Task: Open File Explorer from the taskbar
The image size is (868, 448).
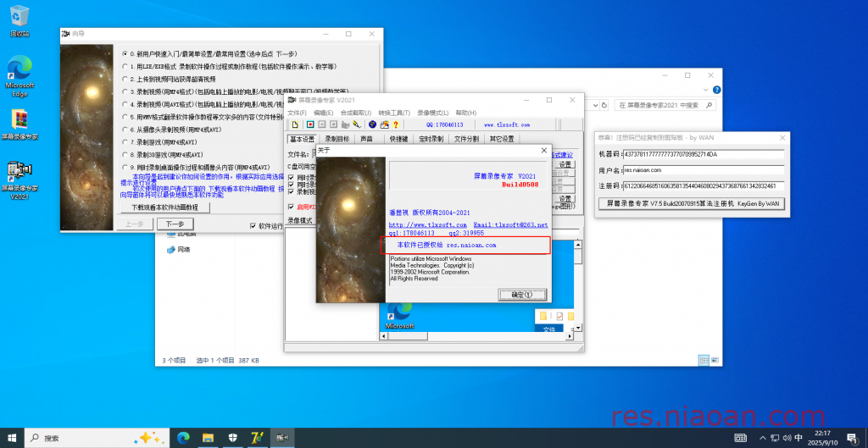Action: click(x=208, y=438)
